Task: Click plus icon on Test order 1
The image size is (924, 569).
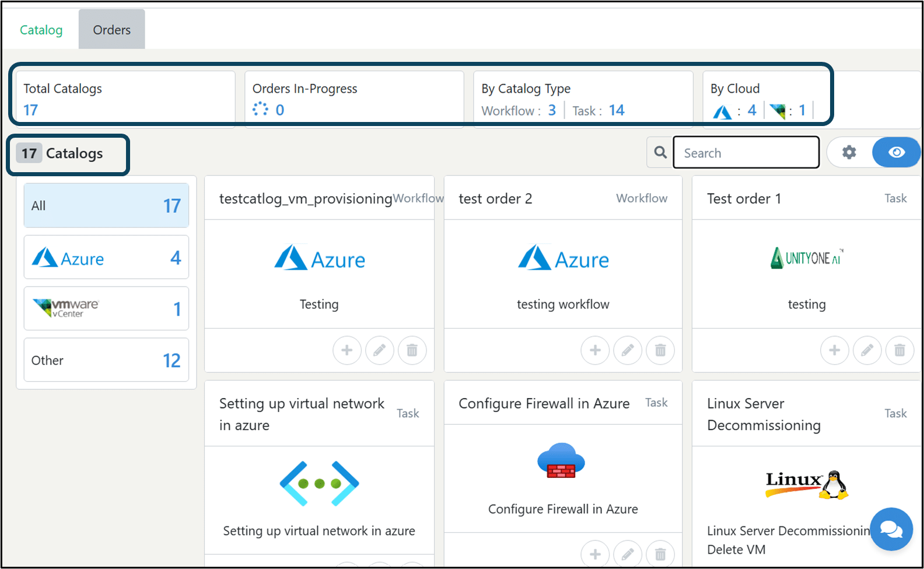Action: pos(835,350)
